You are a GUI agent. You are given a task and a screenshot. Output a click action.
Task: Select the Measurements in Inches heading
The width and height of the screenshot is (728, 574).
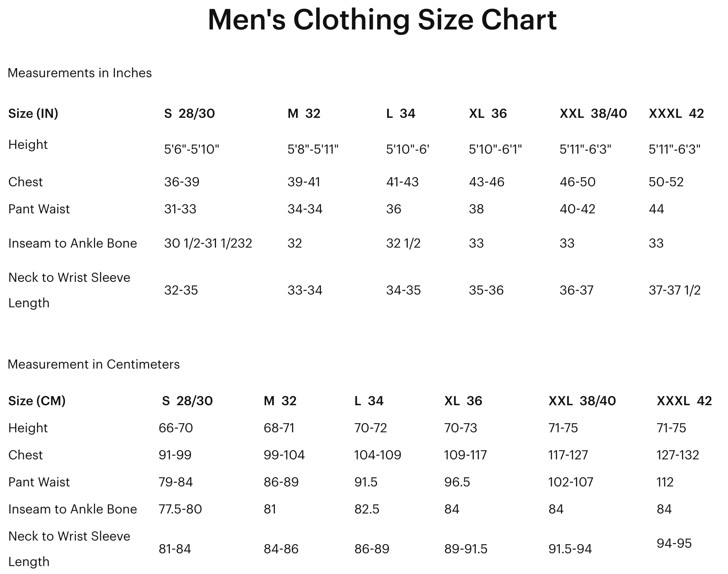point(80,73)
